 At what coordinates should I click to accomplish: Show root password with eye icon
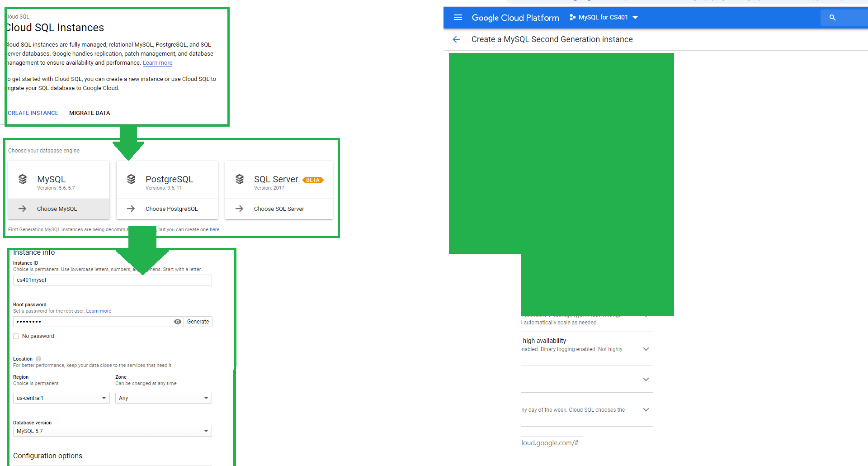(178, 322)
